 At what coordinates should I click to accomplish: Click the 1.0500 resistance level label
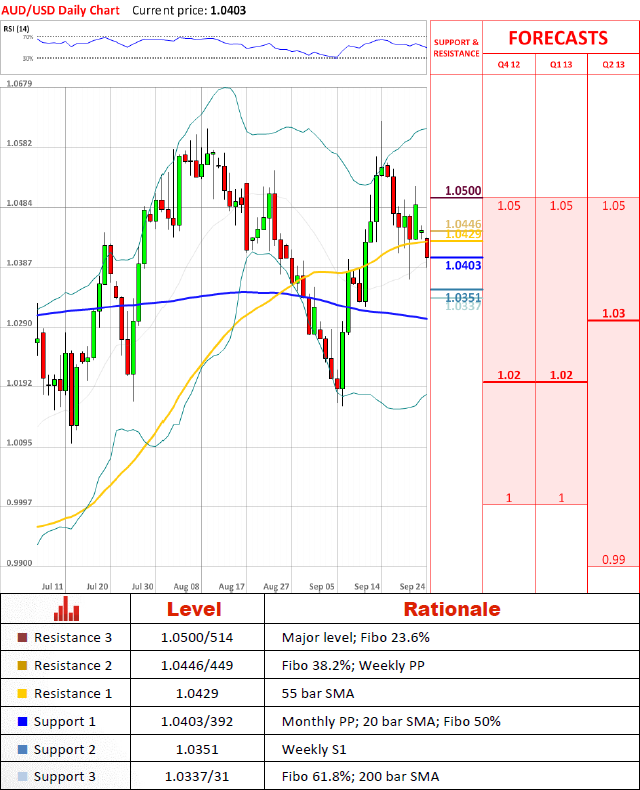[x=463, y=190]
